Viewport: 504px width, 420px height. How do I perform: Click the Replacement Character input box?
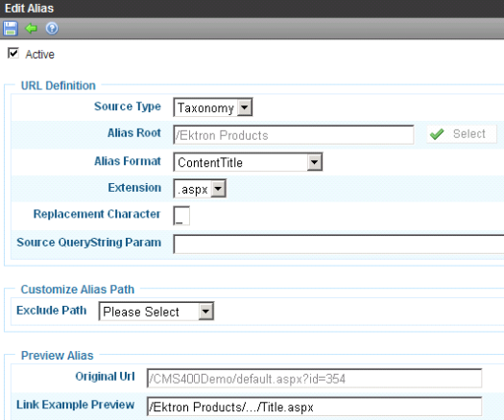tap(181, 216)
